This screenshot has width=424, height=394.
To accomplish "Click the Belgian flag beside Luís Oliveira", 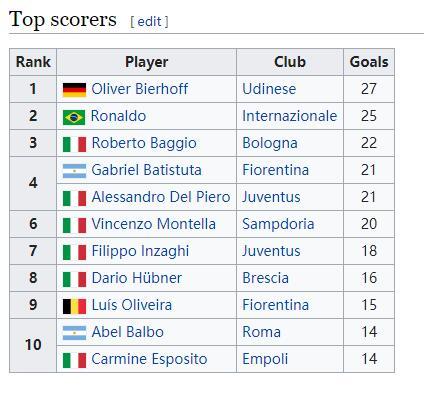I will coord(74,306).
